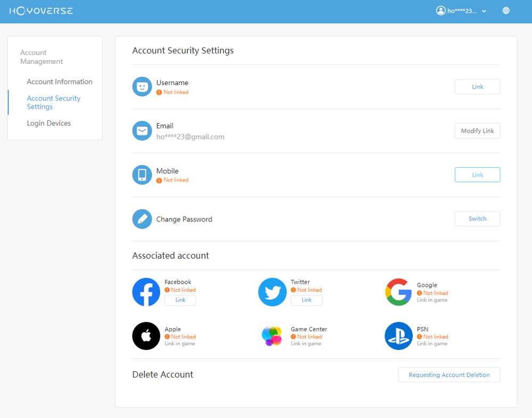
Task: Click the masked username ho****23 in header
Action: coord(462,11)
